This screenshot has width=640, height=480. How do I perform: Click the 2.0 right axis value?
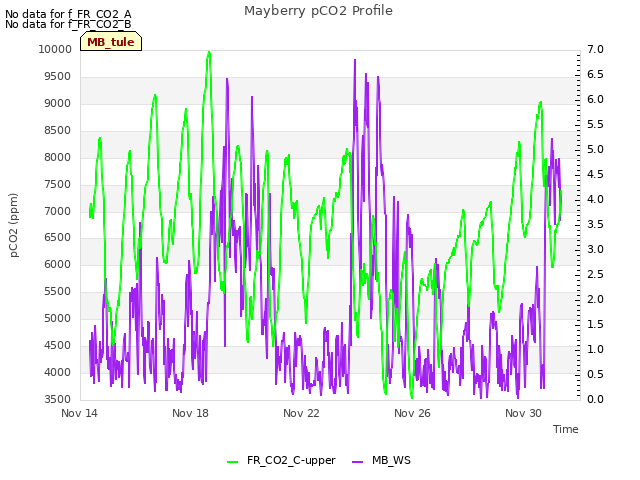(595, 299)
